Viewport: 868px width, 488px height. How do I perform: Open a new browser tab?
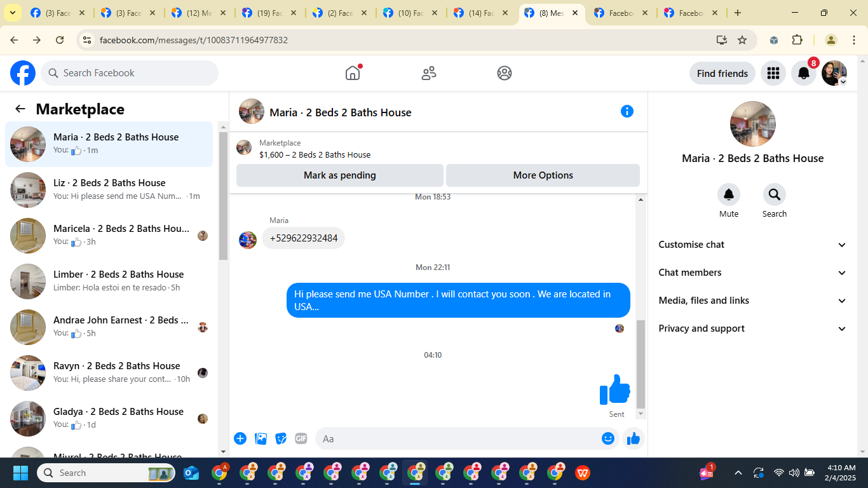737,13
